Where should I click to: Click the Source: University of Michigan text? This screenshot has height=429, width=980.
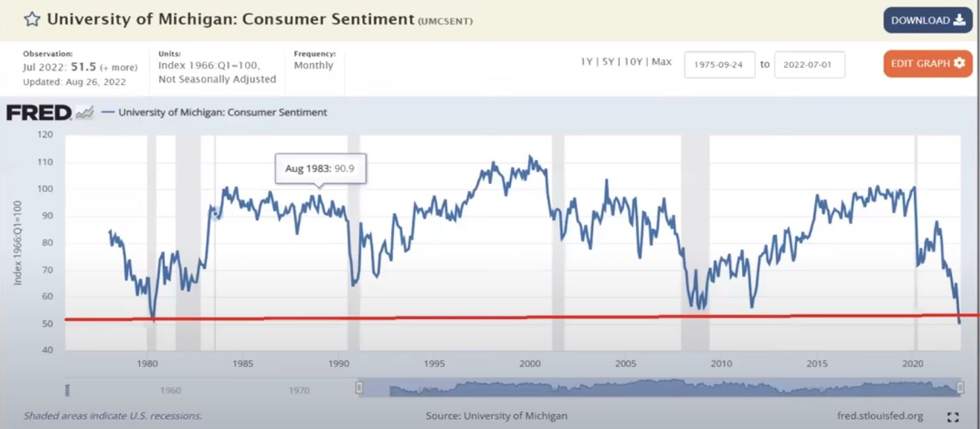[496, 416]
